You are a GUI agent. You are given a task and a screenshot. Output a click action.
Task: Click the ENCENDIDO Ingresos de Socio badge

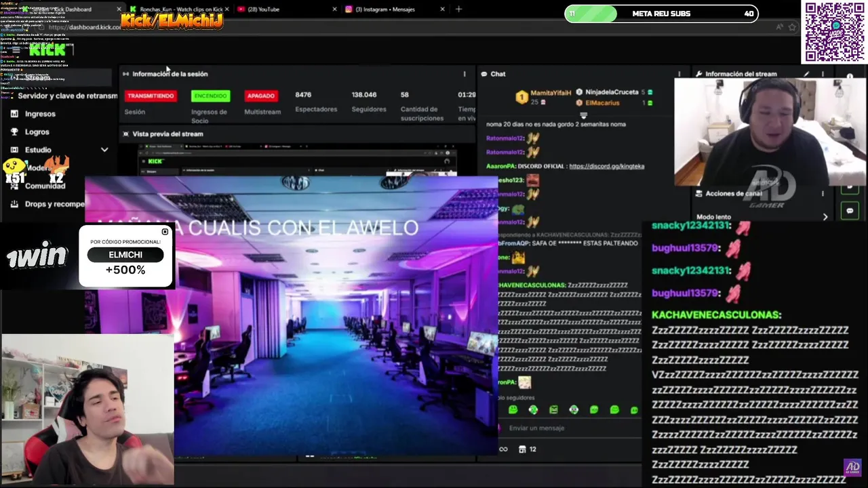coord(210,96)
